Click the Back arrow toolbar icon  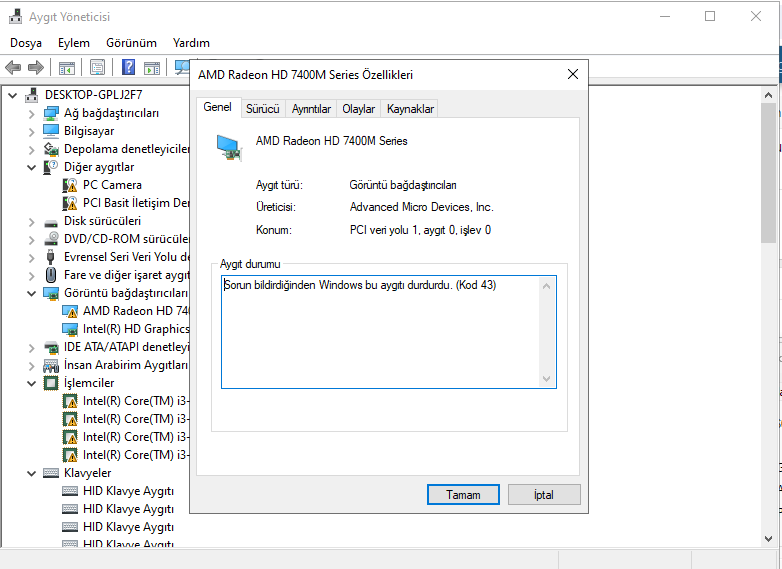(x=13, y=67)
